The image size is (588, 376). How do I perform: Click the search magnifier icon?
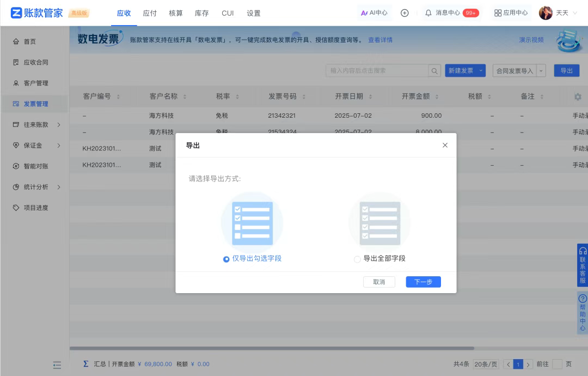pos(434,70)
